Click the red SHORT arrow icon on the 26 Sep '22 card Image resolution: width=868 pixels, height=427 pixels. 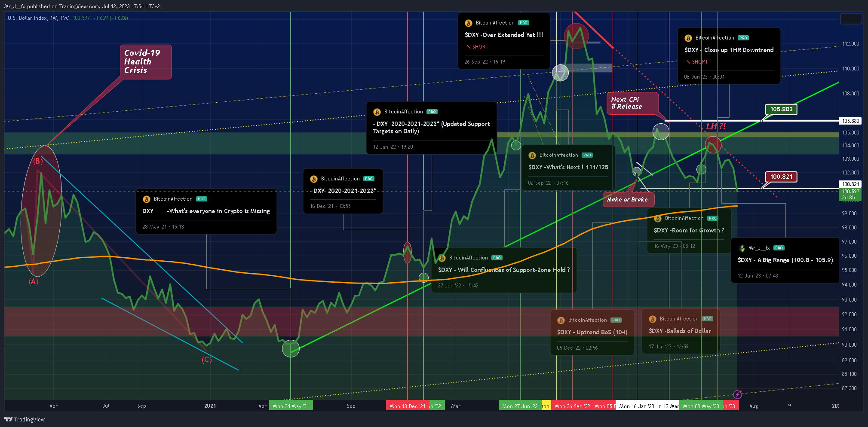click(x=468, y=47)
